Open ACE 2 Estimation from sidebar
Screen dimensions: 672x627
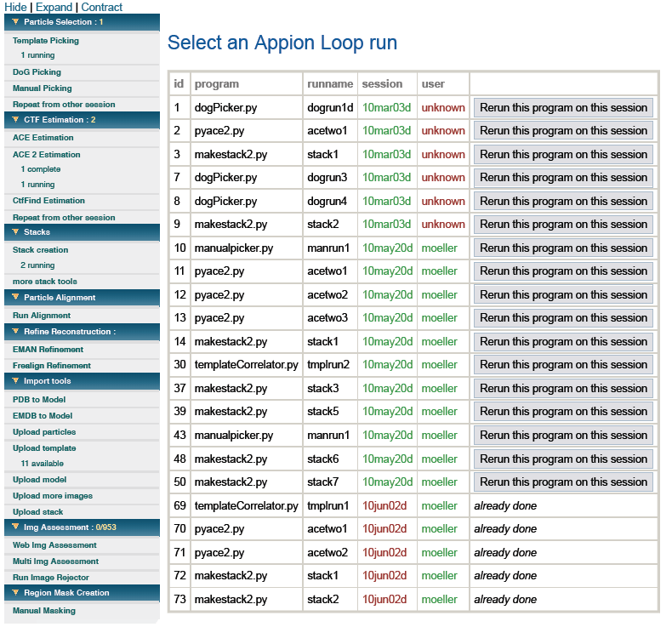47,154
